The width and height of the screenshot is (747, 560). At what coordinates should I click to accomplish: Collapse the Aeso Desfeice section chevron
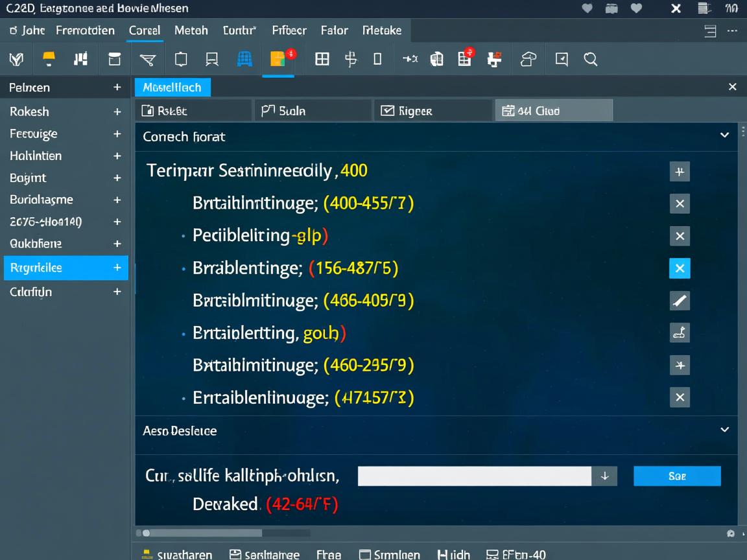coord(724,430)
